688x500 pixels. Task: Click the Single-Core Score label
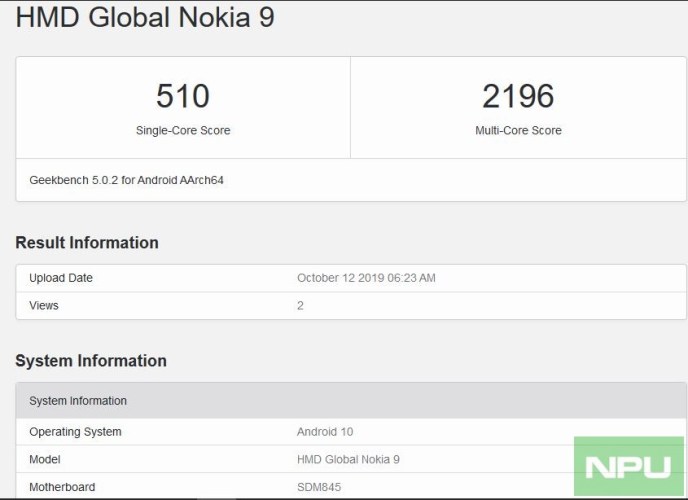point(183,130)
